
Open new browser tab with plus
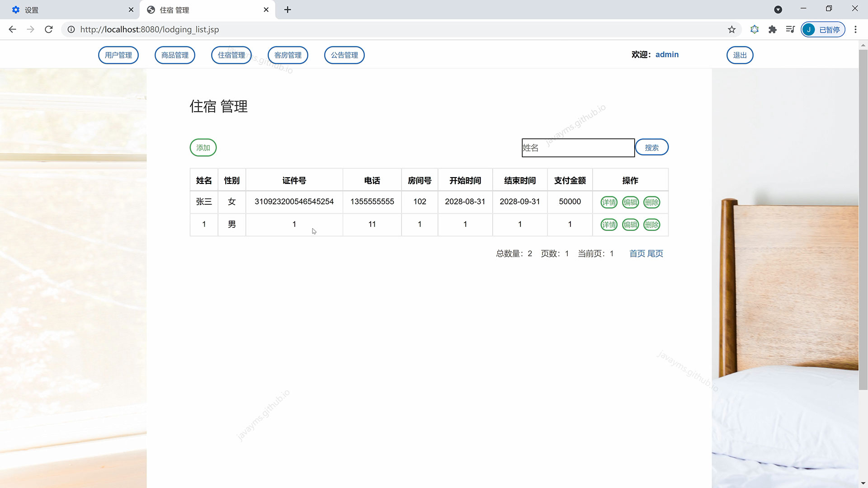pyautogui.click(x=288, y=9)
